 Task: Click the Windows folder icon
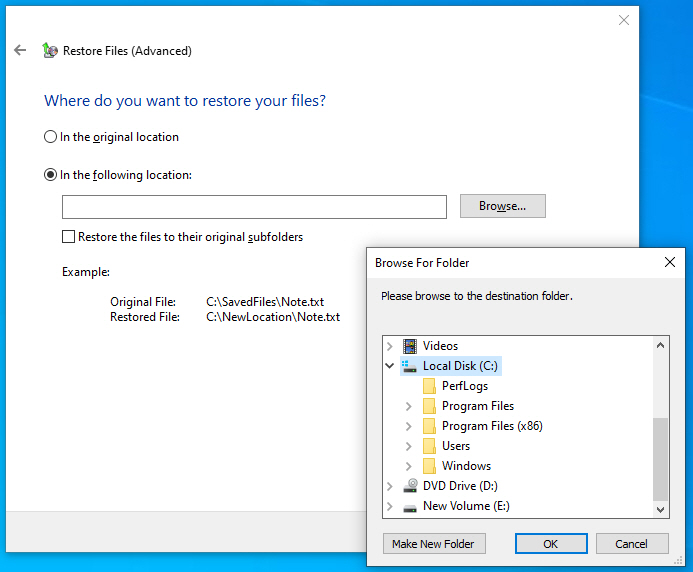point(429,465)
